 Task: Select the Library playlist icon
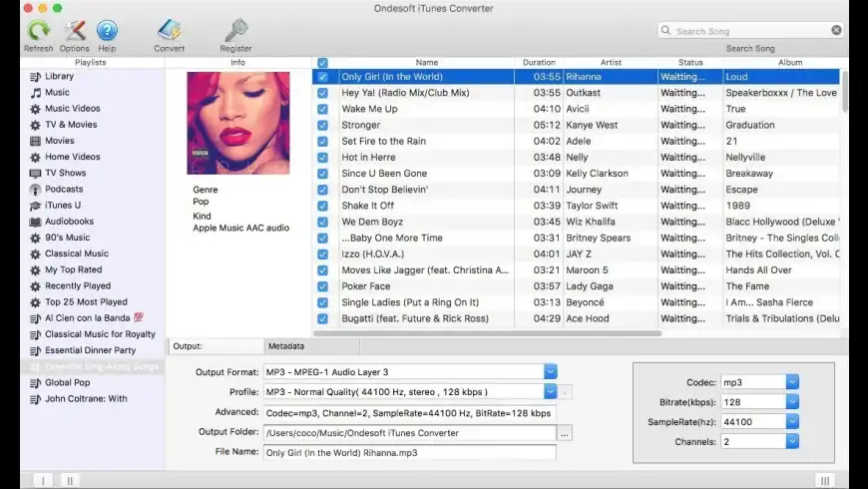pyautogui.click(x=36, y=77)
